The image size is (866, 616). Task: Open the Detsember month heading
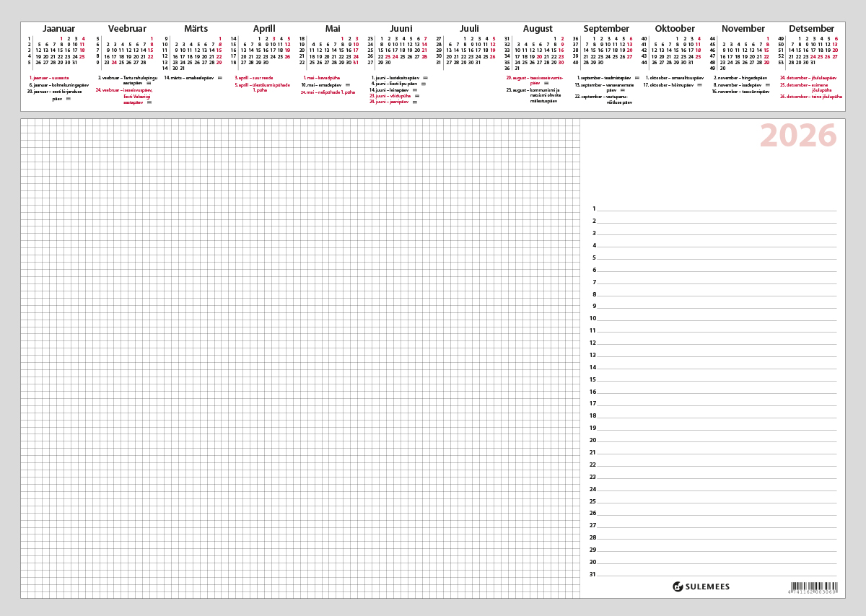tap(811, 29)
